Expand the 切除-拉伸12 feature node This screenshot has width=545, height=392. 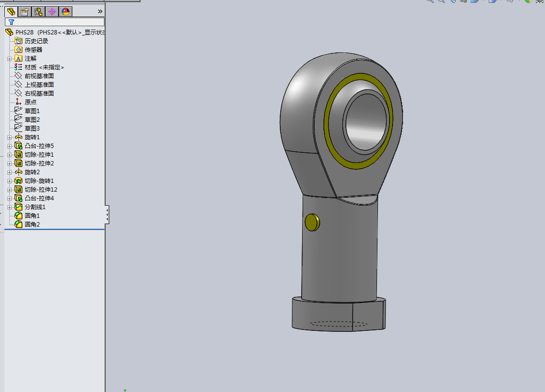click(9, 190)
